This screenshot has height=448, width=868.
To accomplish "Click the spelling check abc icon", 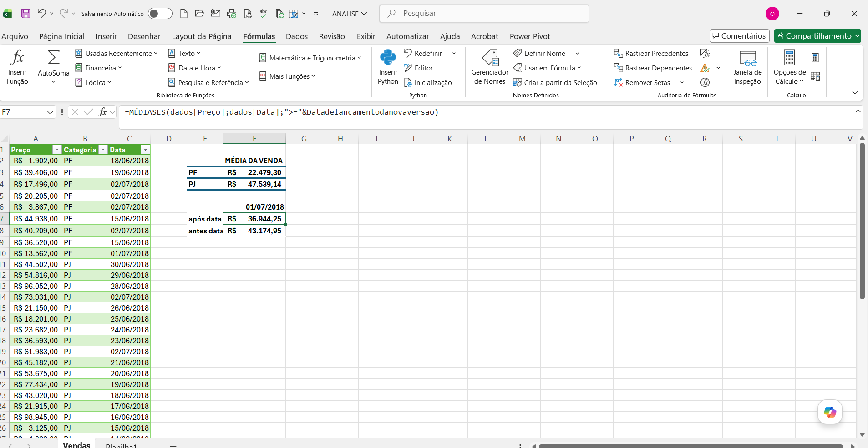I will (264, 14).
